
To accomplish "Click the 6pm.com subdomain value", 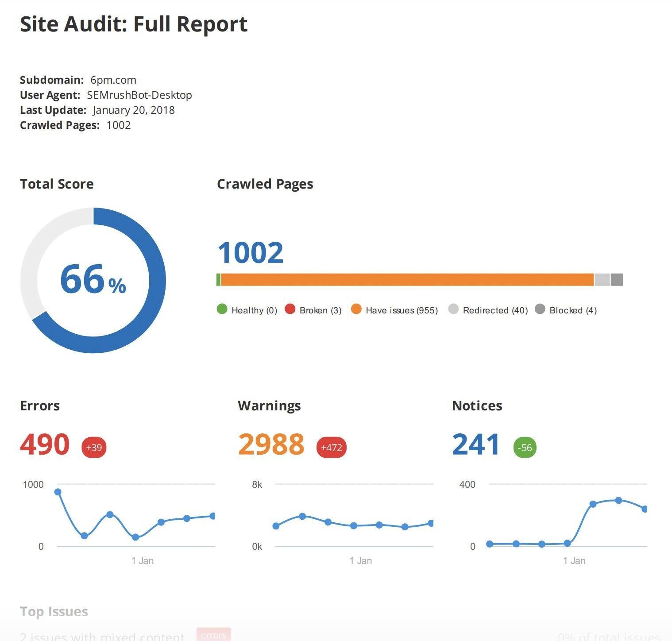I will [x=113, y=80].
